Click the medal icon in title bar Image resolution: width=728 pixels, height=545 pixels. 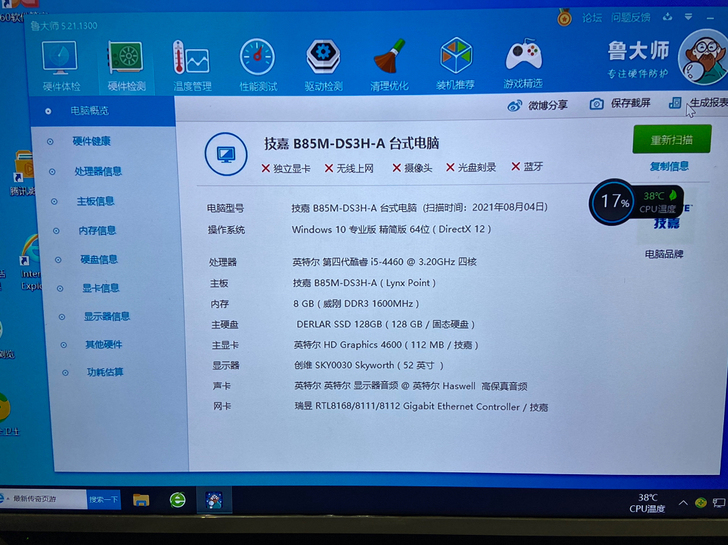click(x=565, y=18)
